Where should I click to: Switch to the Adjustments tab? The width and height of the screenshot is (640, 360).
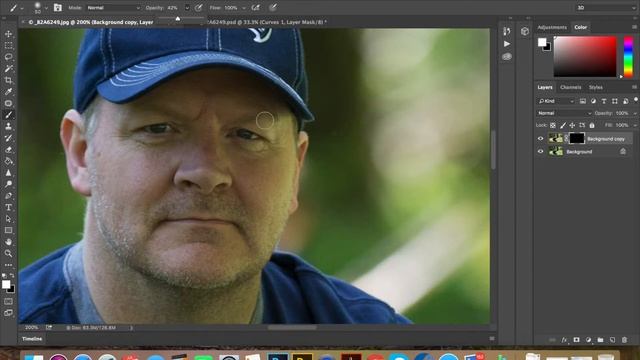pos(552,27)
